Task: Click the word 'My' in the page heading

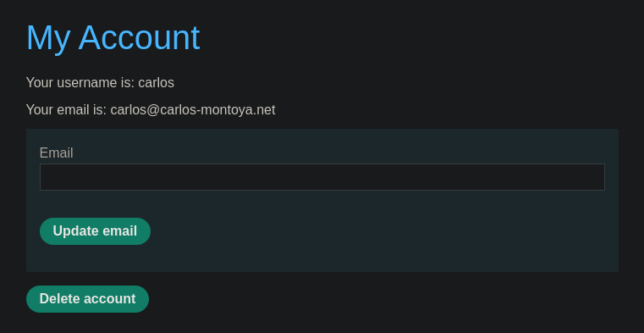Action: (48, 39)
